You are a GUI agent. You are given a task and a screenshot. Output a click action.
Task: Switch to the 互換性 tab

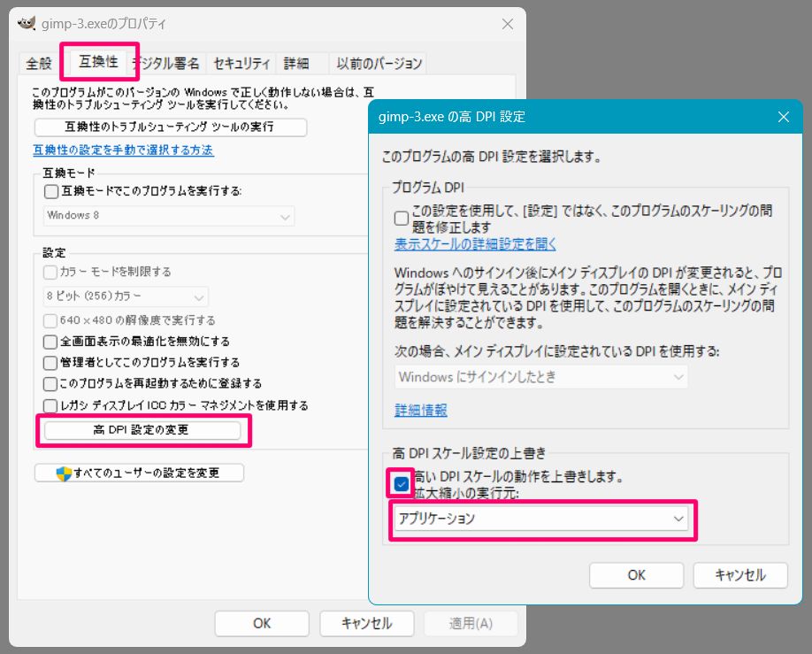click(98, 62)
